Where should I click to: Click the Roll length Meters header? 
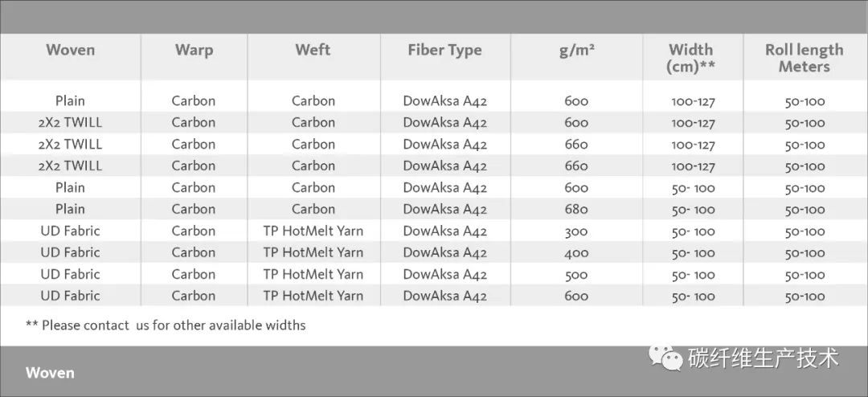click(x=805, y=58)
